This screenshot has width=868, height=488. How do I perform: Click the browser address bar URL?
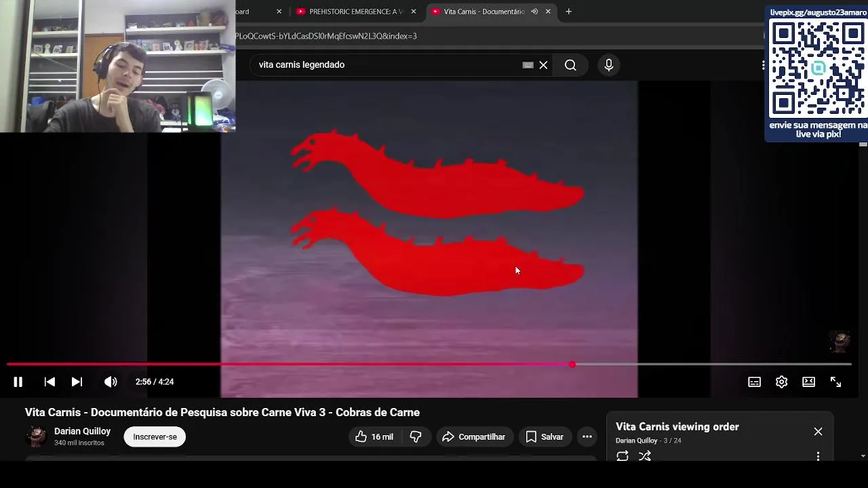pos(326,36)
